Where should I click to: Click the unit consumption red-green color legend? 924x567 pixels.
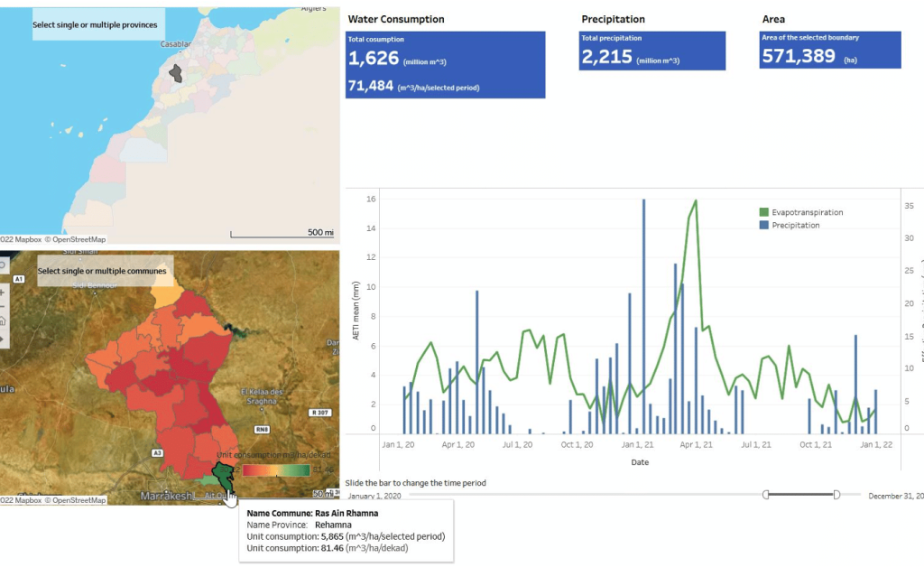(x=276, y=470)
